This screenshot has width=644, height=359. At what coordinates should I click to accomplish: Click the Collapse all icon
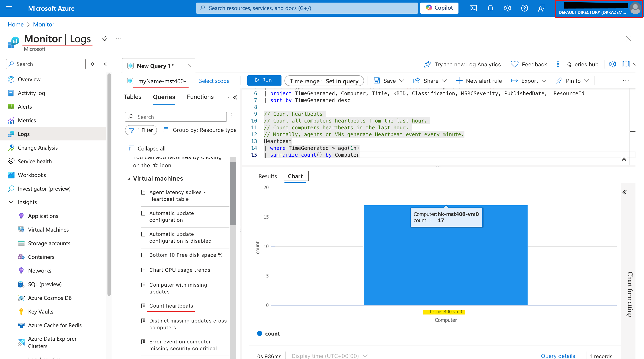[131, 148]
